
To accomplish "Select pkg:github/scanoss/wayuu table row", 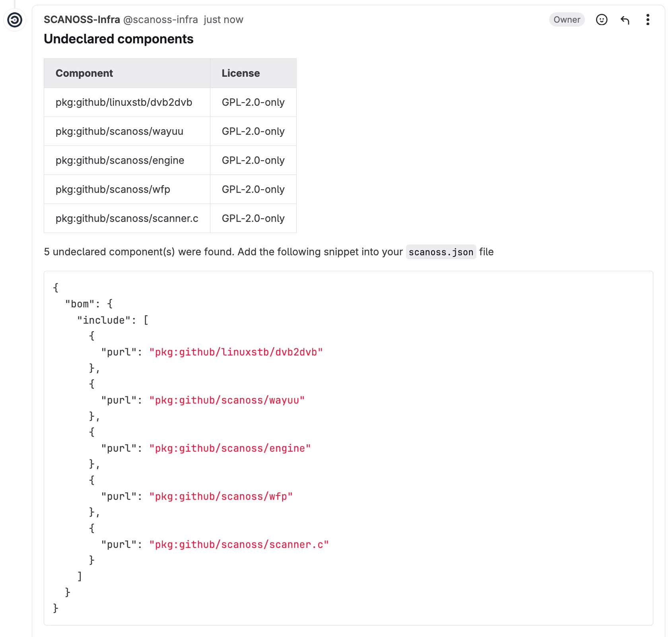I will [120, 131].
